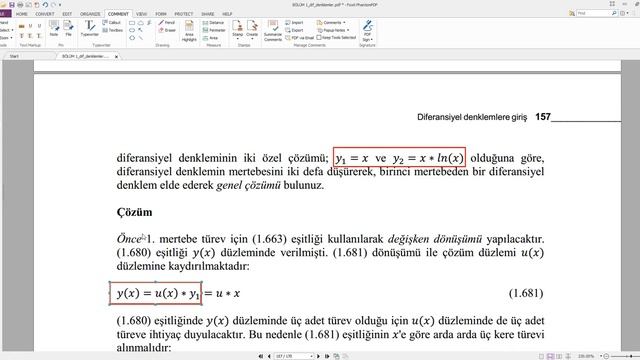
Task: Switch to the HOME ribbon tab
Action: pyautogui.click(x=22, y=14)
